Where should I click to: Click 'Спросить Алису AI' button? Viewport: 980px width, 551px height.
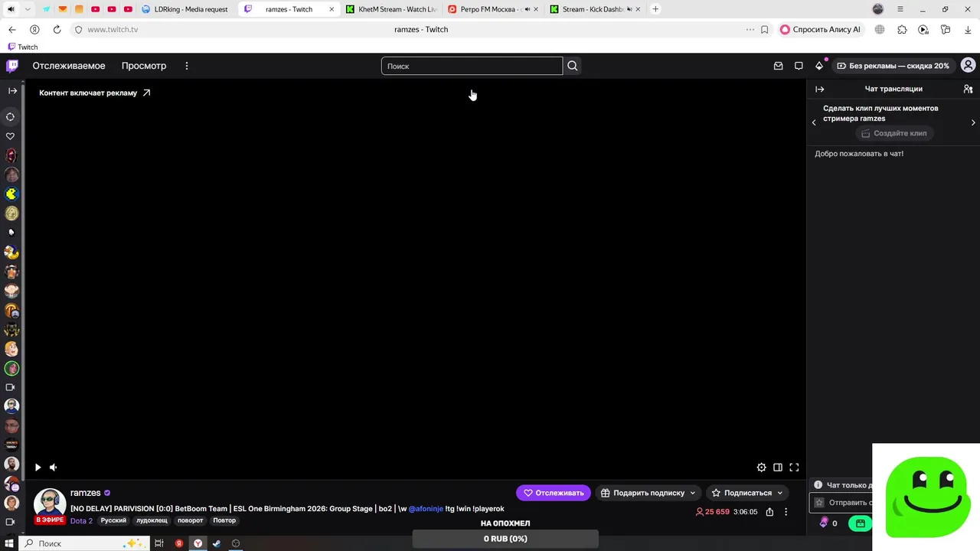pos(820,29)
